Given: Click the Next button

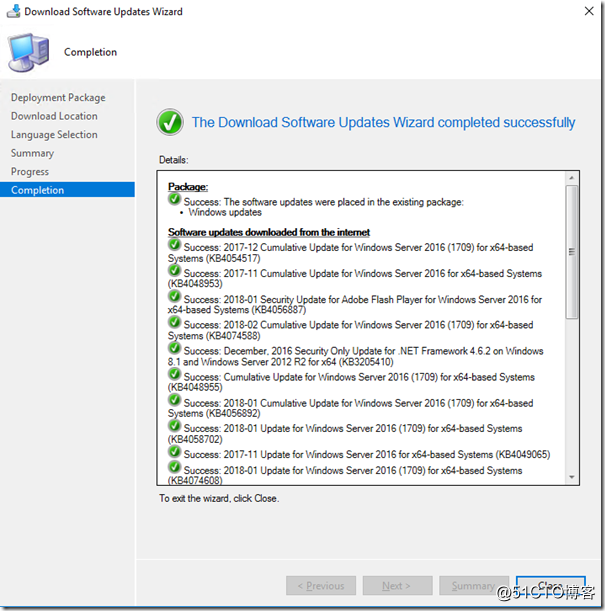Looking at the screenshot, I should point(397,586).
